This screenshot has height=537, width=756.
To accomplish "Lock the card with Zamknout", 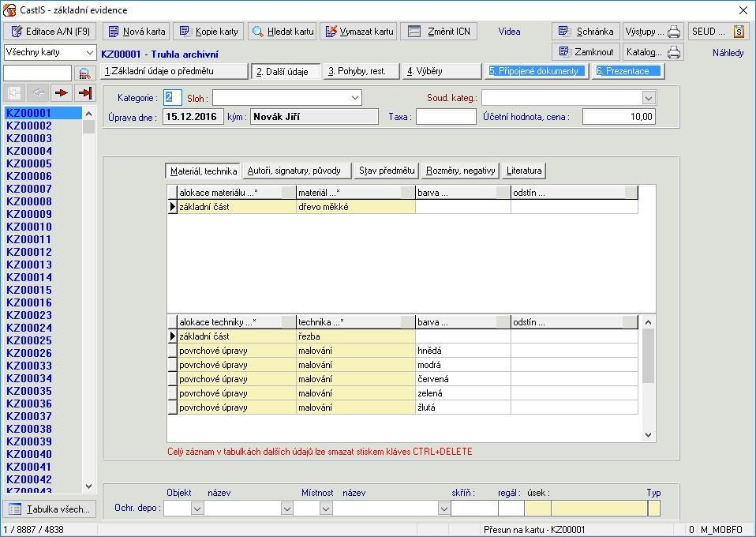I will 586,51.
